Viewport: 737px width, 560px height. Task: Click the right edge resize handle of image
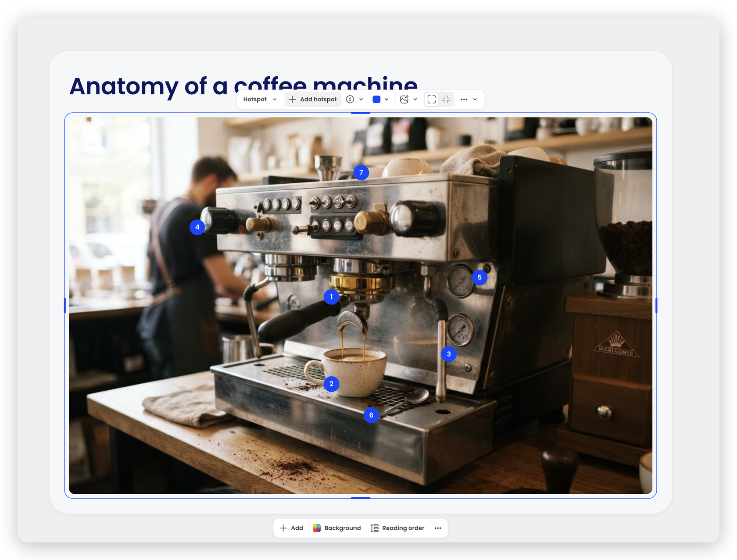click(x=656, y=306)
